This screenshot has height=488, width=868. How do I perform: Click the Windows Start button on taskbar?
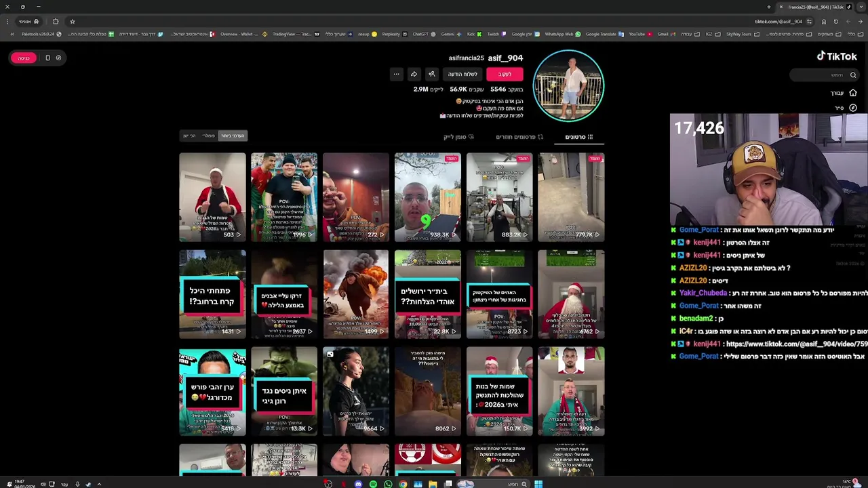(x=538, y=484)
